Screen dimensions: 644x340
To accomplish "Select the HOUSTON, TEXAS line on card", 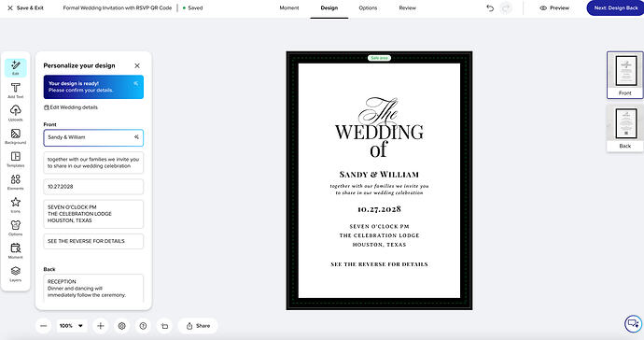I will [379, 245].
